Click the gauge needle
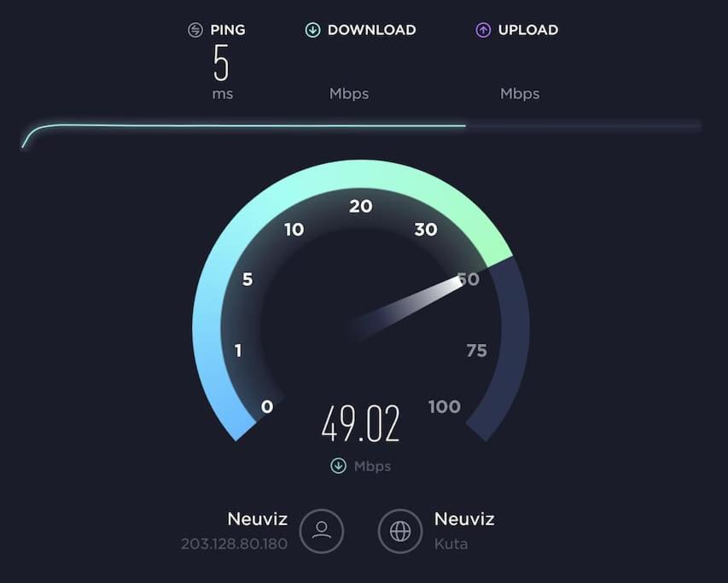The width and height of the screenshot is (728, 583). click(x=405, y=306)
